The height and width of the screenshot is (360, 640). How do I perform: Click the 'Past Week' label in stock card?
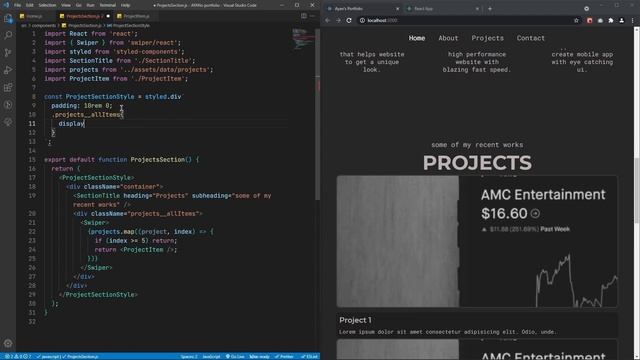click(555, 229)
